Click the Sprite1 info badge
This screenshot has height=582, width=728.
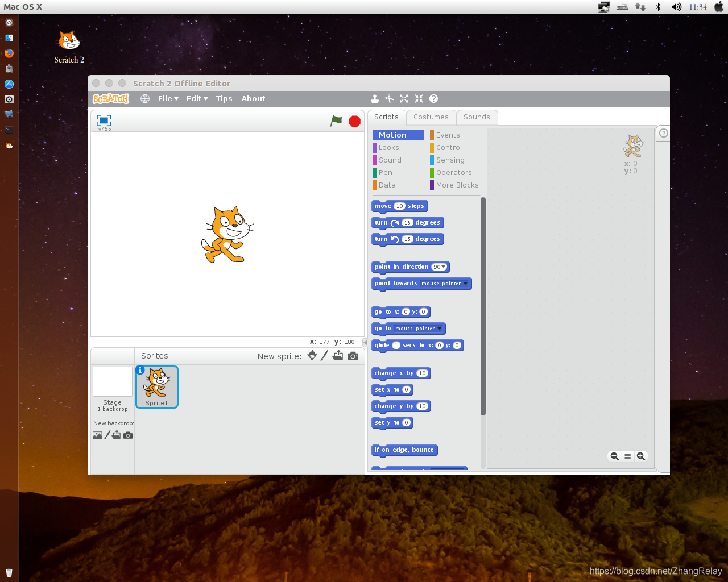click(x=140, y=369)
